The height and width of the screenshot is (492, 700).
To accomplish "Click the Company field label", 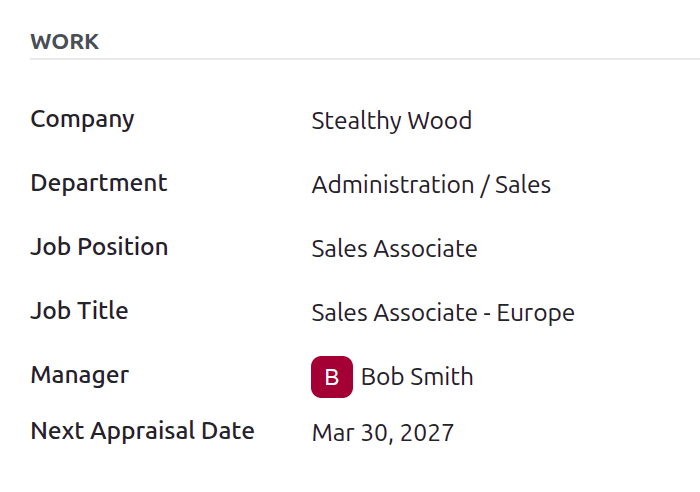I will point(82,119).
